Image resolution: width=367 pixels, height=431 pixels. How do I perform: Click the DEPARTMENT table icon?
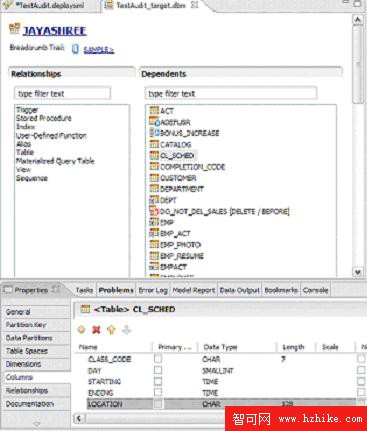pos(154,189)
